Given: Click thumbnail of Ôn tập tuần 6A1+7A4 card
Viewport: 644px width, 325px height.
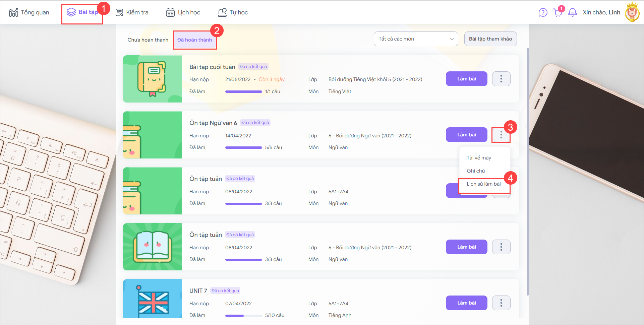Looking at the screenshot, I should point(153,191).
